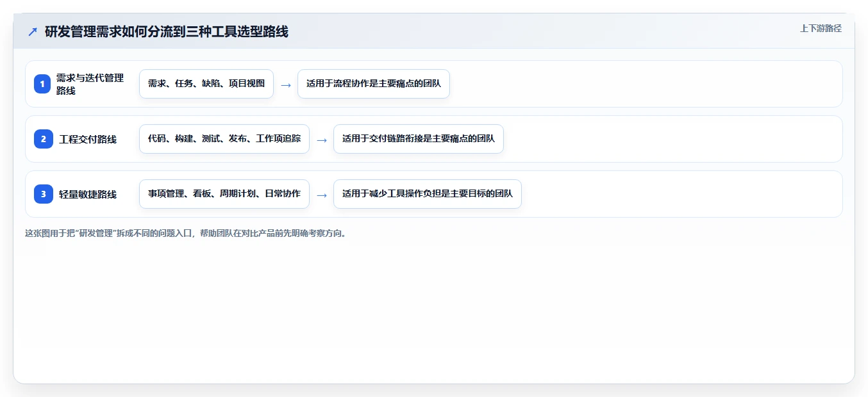Click the arrow after 事项管理、看板、周期计划、日常协作
This screenshot has height=397, width=868.
tap(322, 195)
